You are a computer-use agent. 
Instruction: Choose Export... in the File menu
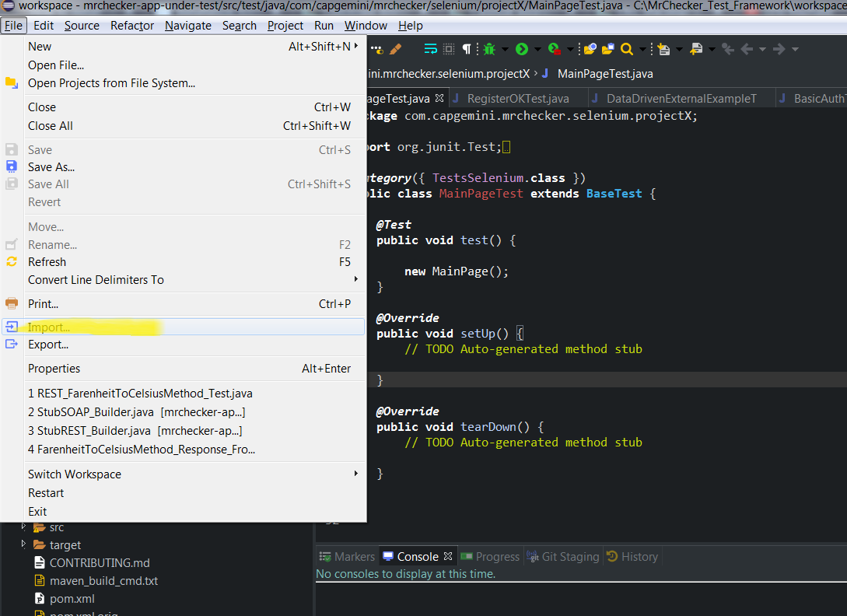(x=48, y=344)
